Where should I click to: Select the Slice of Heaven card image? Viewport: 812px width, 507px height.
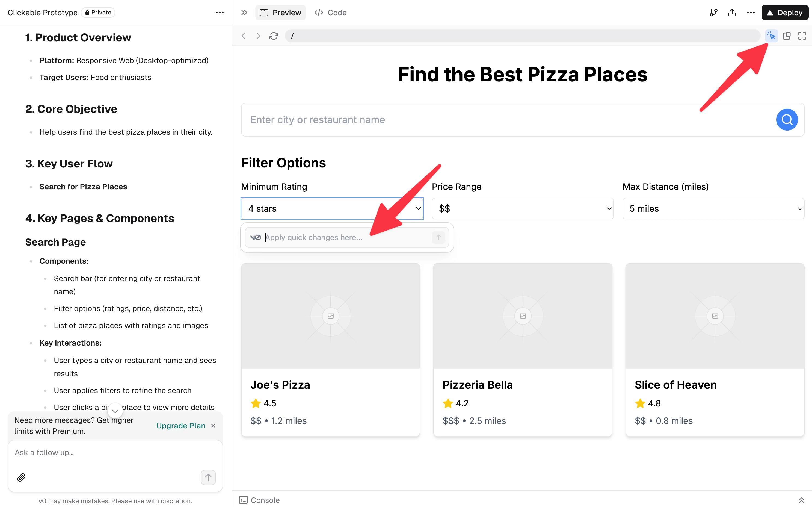[x=715, y=316]
